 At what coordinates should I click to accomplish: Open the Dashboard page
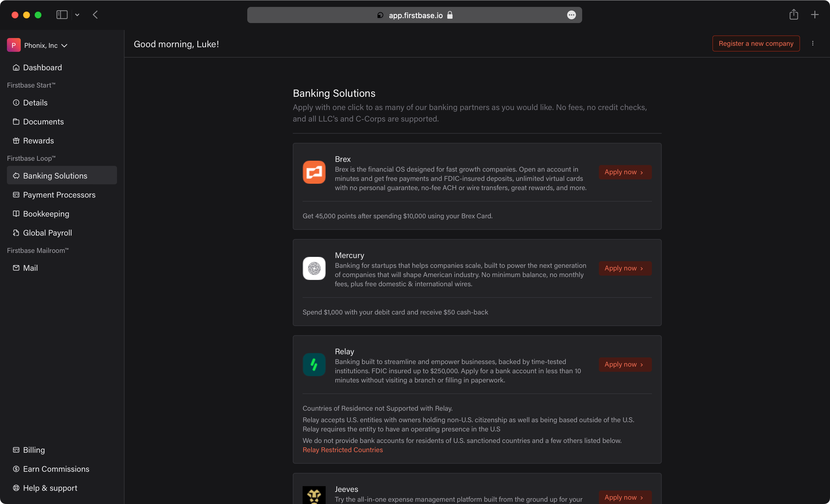pyautogui.click(x=62, y=67)
